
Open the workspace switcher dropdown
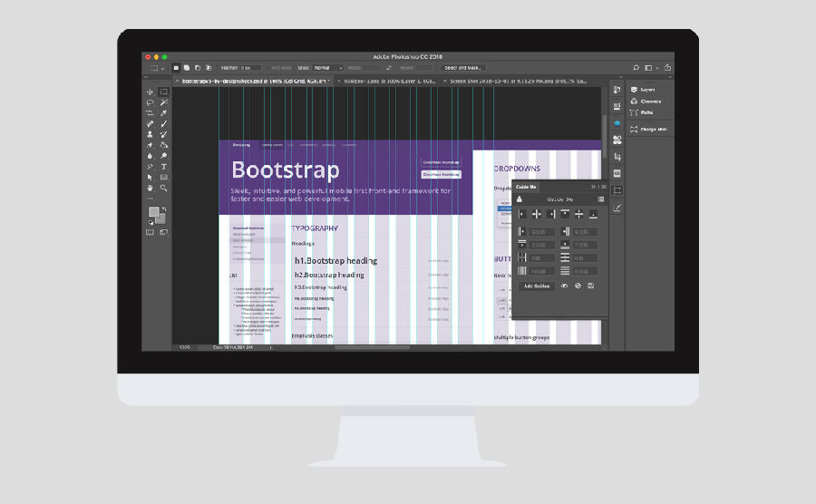coord(652,68)
